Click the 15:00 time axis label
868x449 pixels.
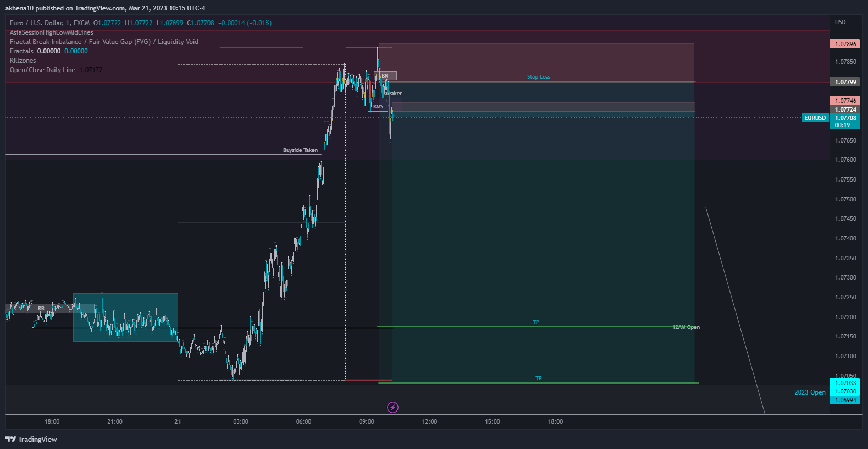point(493,421)
